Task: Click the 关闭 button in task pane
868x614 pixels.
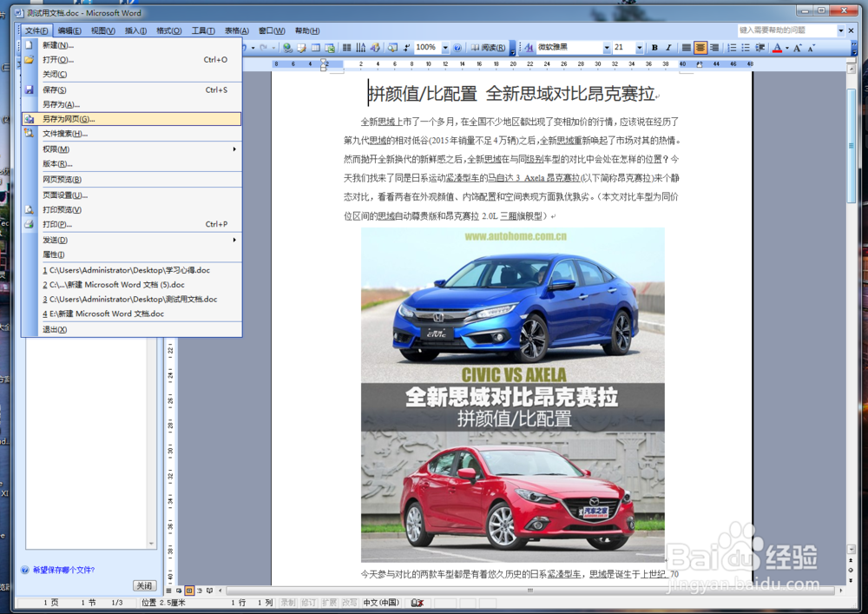Action: point(144,585)
